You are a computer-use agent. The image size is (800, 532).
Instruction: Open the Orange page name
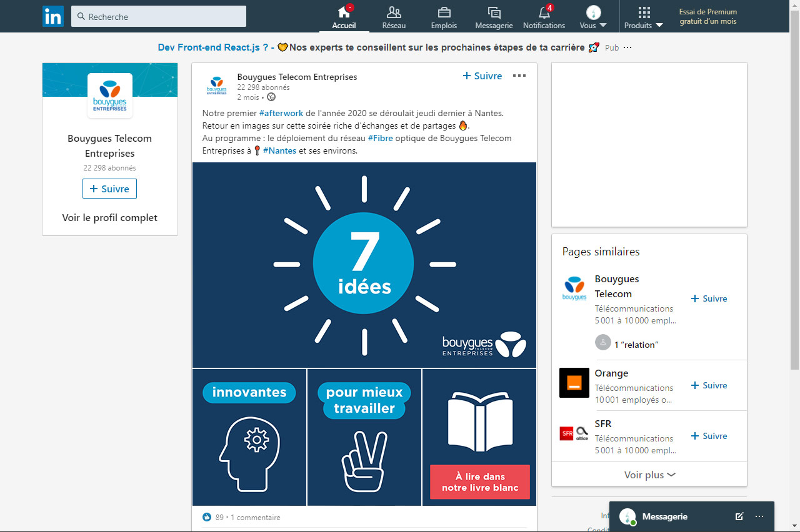[x=611, y=373]
